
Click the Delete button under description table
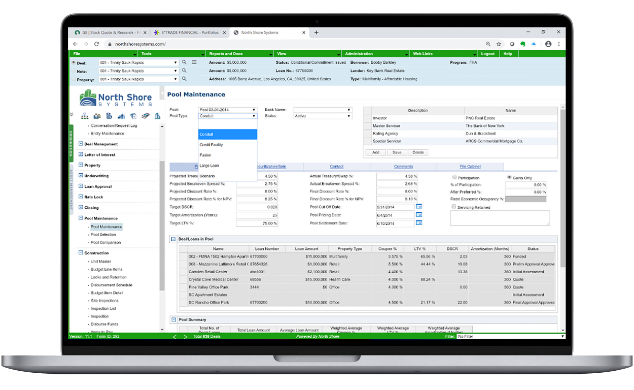(418, 152)
